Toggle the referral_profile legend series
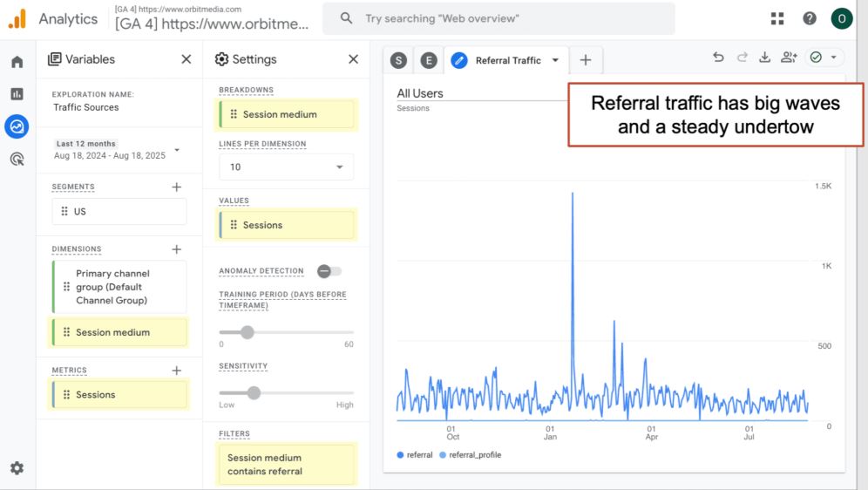 tap(471, 455)
